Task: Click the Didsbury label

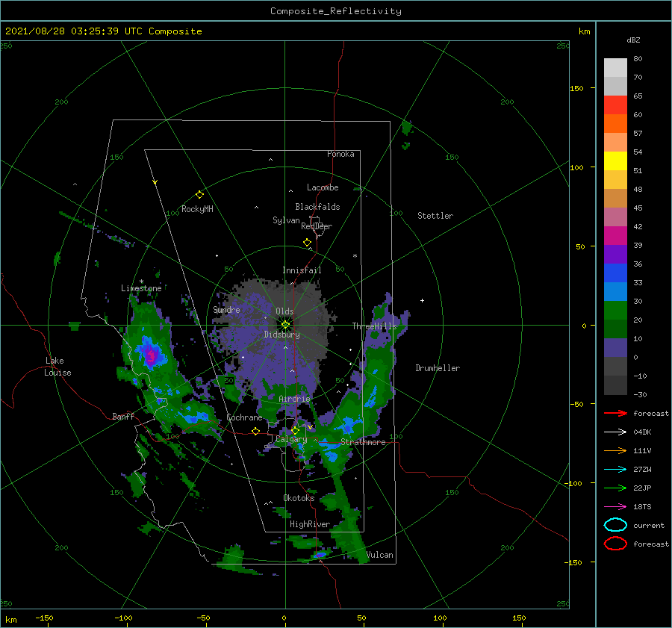Action: point(281,335)
